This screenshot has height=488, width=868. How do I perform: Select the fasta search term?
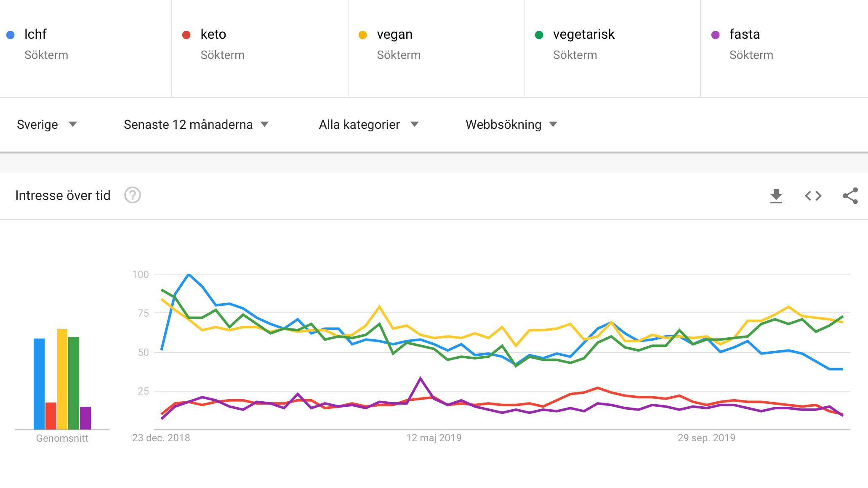click(x=744, y=34)
